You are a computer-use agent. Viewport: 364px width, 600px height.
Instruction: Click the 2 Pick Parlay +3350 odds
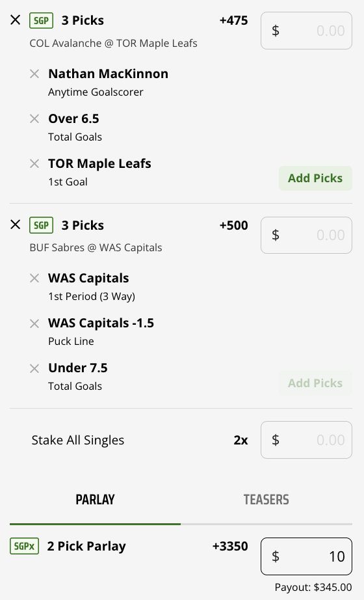pyautogui.click(x=230, y=546)
